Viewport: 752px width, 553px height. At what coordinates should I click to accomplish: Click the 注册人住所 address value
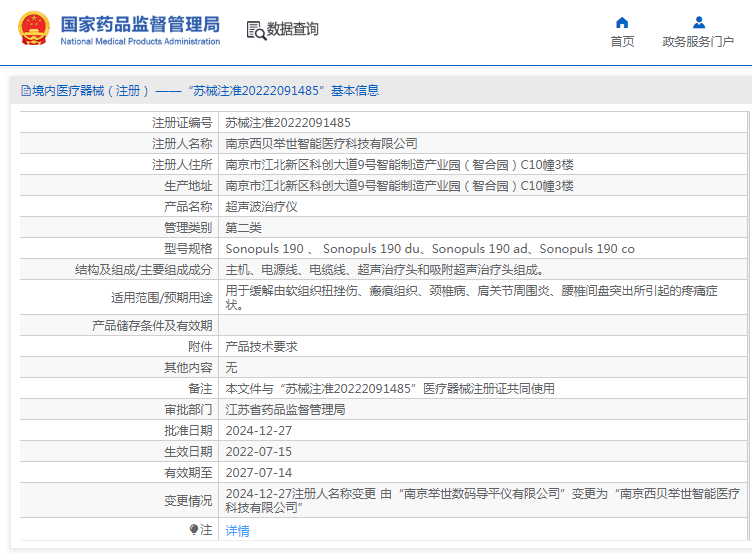click(x=400, y=165)
